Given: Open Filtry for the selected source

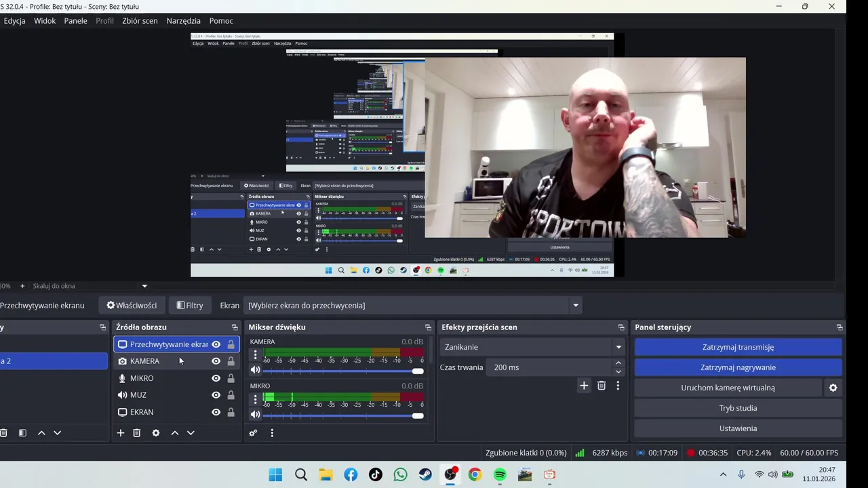Looking at the screenshot, I should click(x=190, y=306).
